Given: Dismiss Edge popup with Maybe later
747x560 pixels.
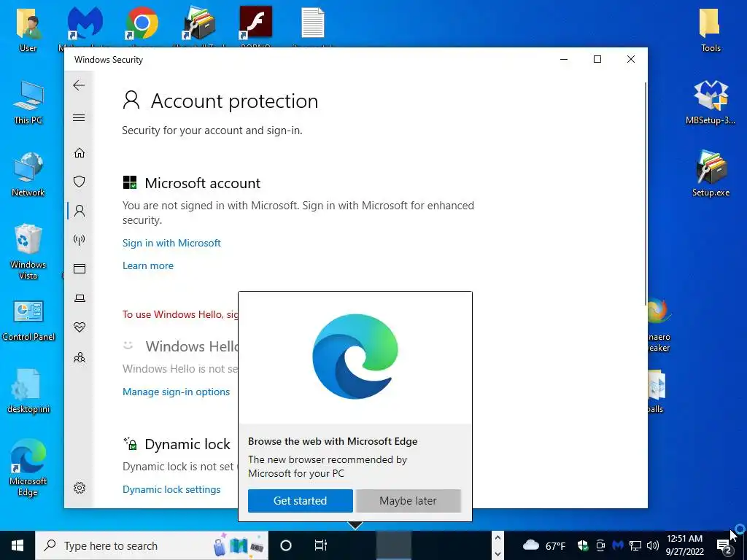Looking at the screenshot, I should point(409,501).
